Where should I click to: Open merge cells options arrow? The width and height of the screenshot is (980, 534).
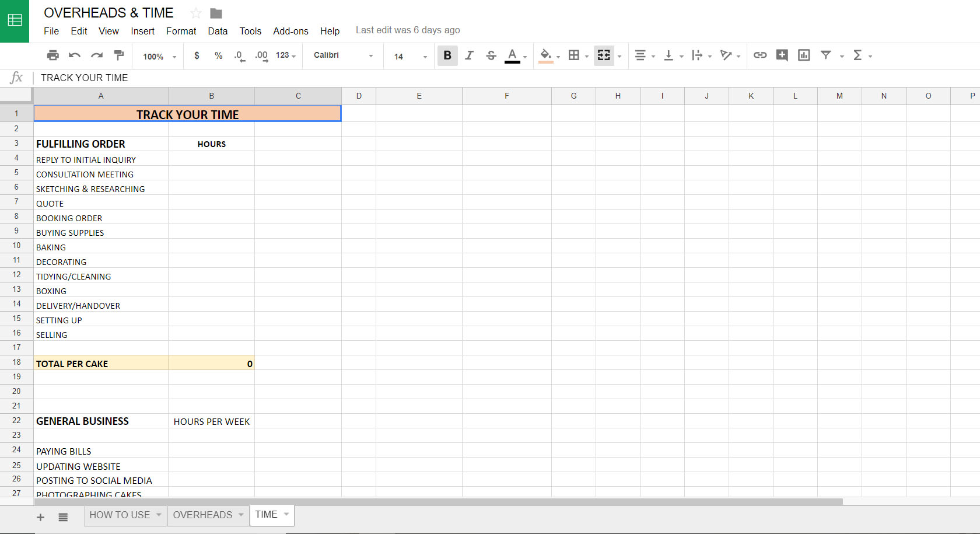[619, 57]
